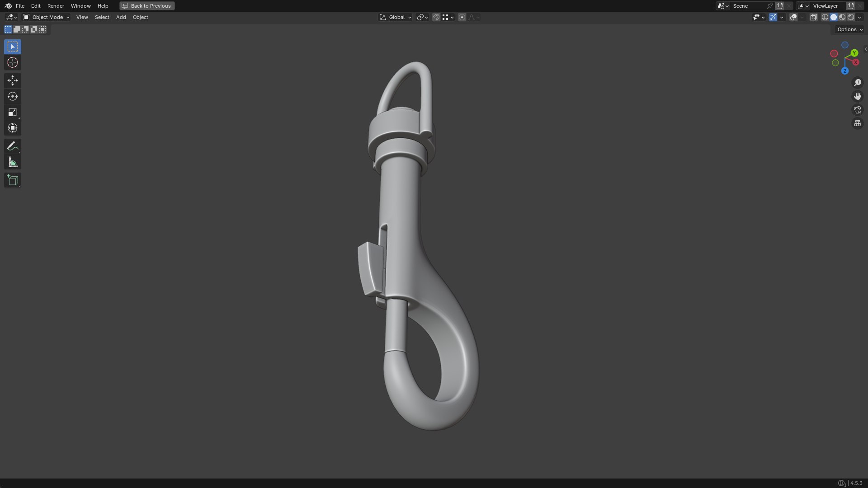Screen dimensions: 868x488
Task: Open the Help menu
Action: (103, 6)
